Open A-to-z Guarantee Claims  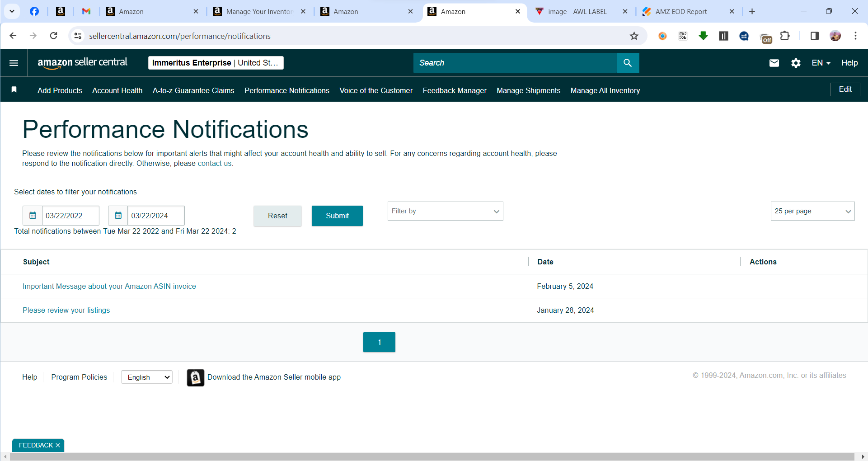click(193, 90)
